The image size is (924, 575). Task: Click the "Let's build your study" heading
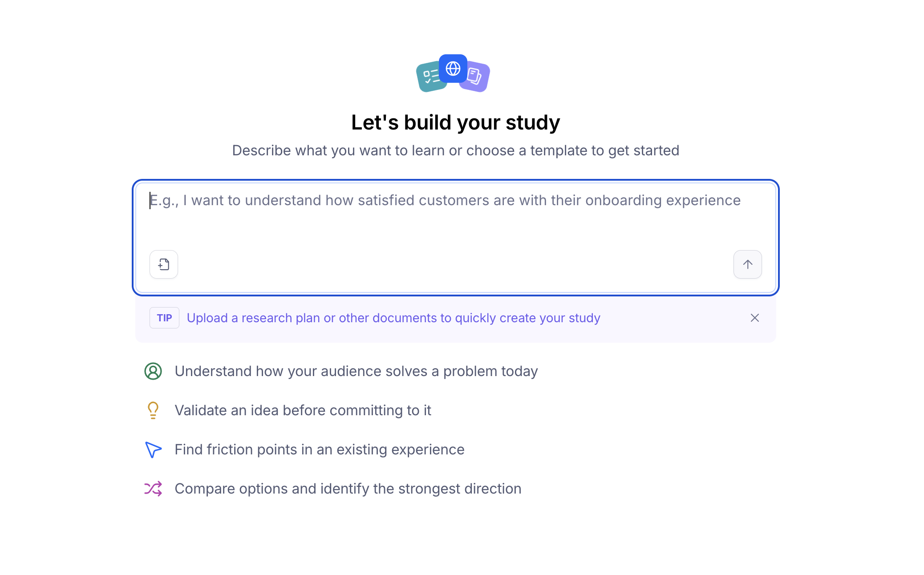tap(455, 122)
